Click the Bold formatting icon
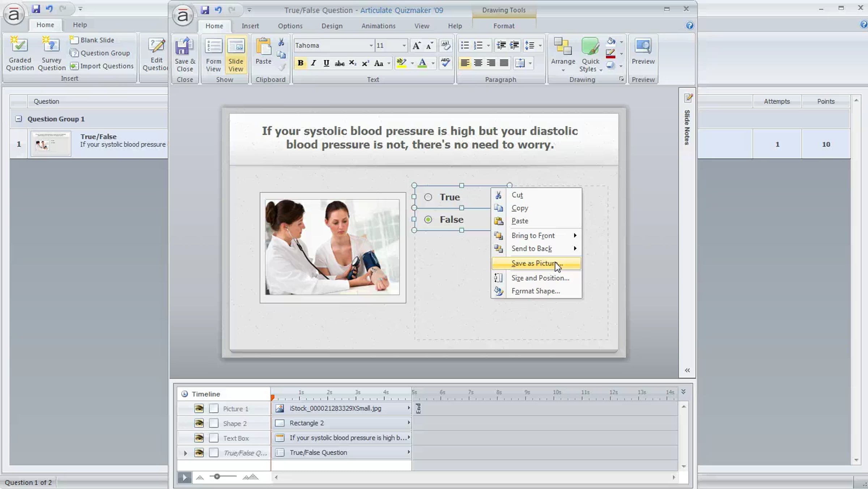868x489 pixels. [300, 63]
